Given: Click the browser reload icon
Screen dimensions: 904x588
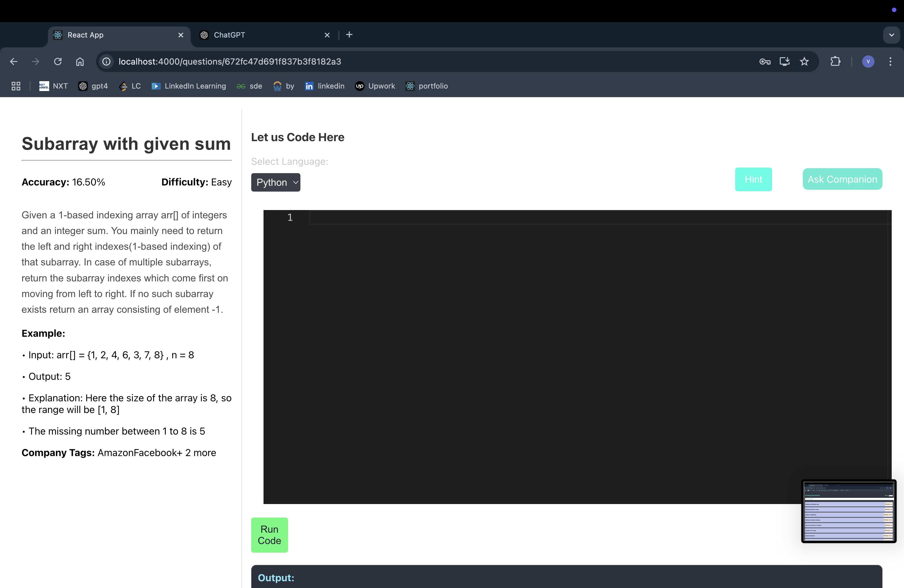Looking at the screenshot, I should coord(58,62).
